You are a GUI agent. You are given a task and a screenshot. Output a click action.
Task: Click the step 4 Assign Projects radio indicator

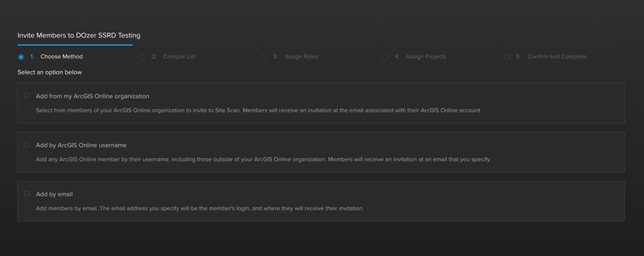pyautogui.click(x=385, y=57)
